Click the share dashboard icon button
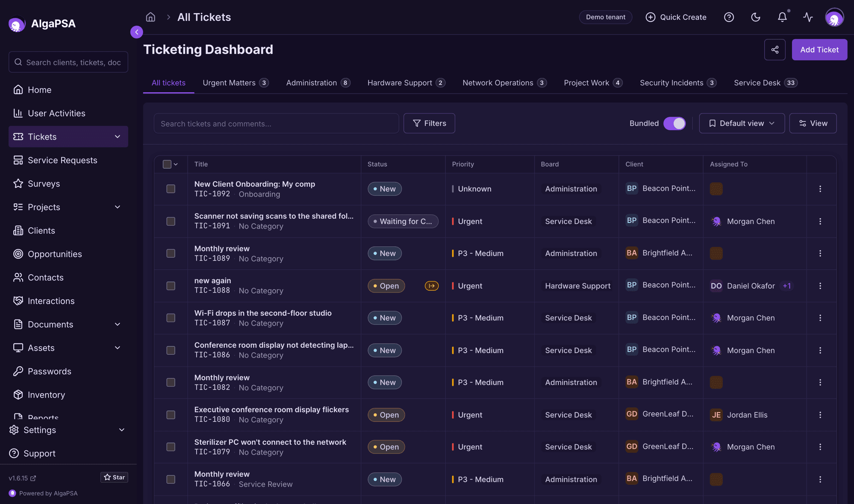Viewport: 854px width, 504px height. point(774,50)
